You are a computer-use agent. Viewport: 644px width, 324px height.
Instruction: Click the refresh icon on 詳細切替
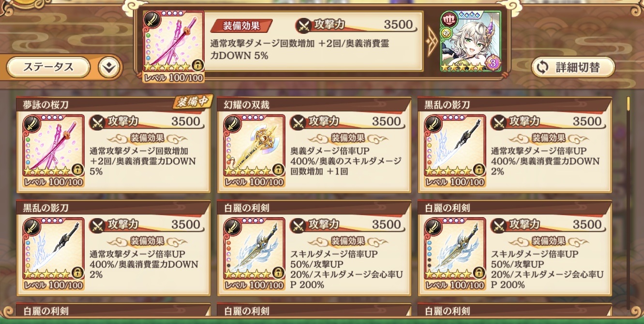tap(543, 67)
